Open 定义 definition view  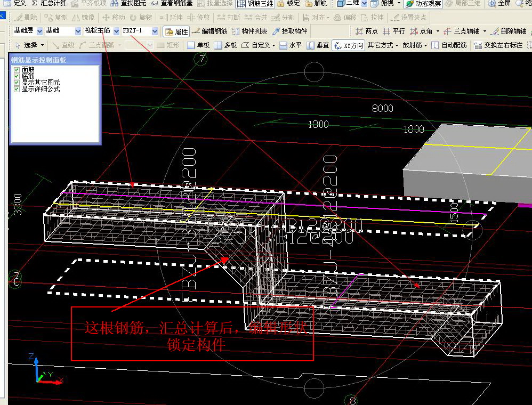[x=15, y=3]
